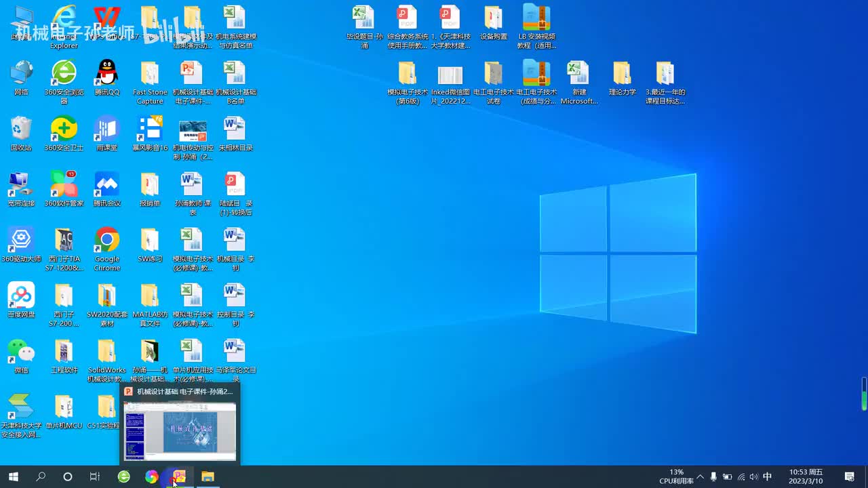Click the colorful round taskbar icon

(151, 476)
